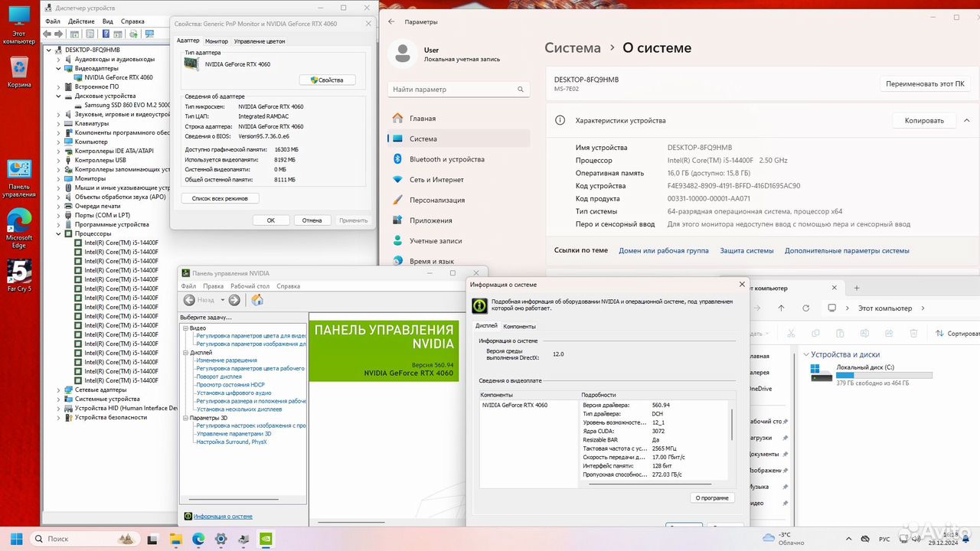Viewport: 980px width, 551px height.
Task: Collapse Видеоадаптеры tree node
Action: point(59,68)
